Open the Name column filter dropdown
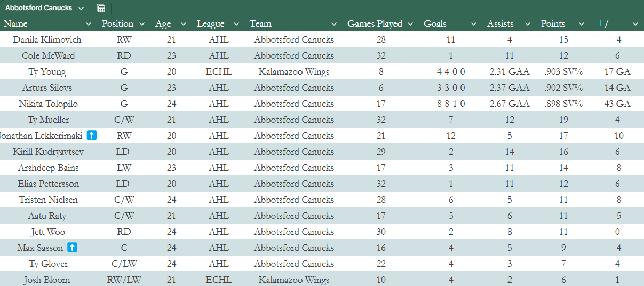This screenshot has height=286, width=644. tap(89, 24)
